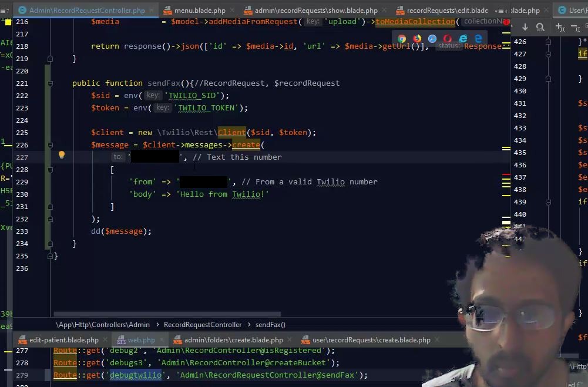Open preview in Safari browser icon
This screenshot has width=588, height=387.
[x=432, y=39]
